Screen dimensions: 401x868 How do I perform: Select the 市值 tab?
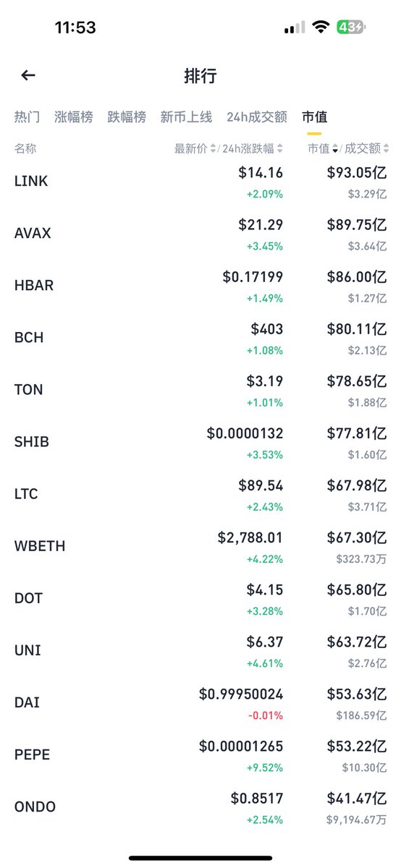point(315,116)
